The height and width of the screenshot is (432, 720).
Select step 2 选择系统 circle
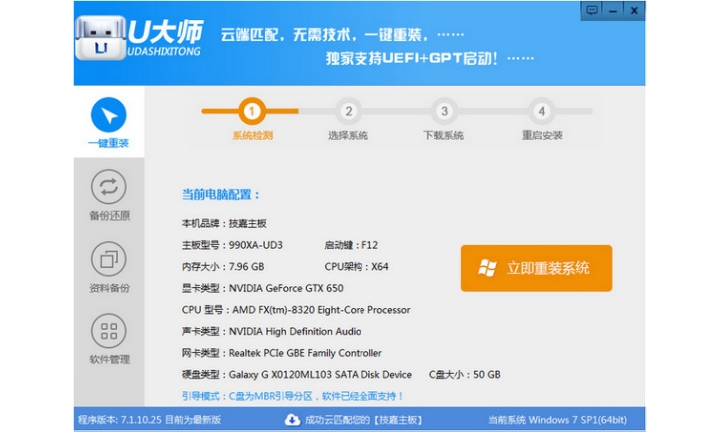tap(349, 111)
